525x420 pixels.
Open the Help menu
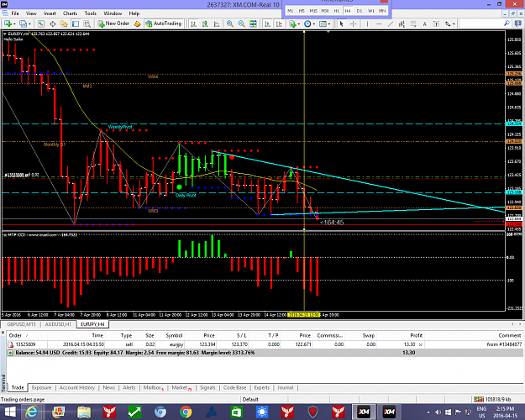click(134, 13)
